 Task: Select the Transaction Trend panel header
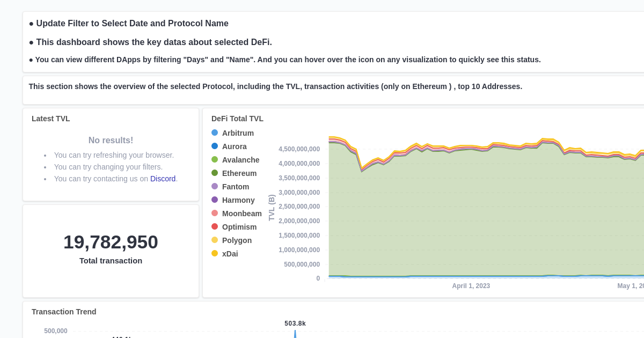coord(64,312)
